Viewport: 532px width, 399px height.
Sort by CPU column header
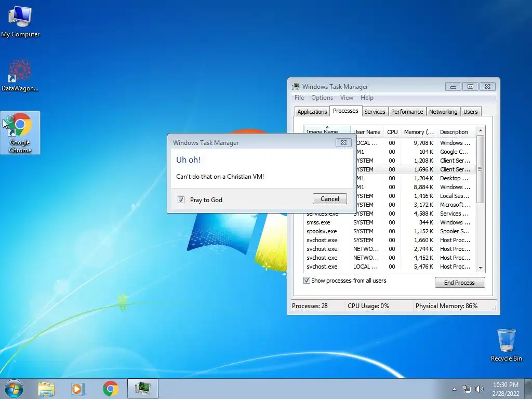click(392, 132)
